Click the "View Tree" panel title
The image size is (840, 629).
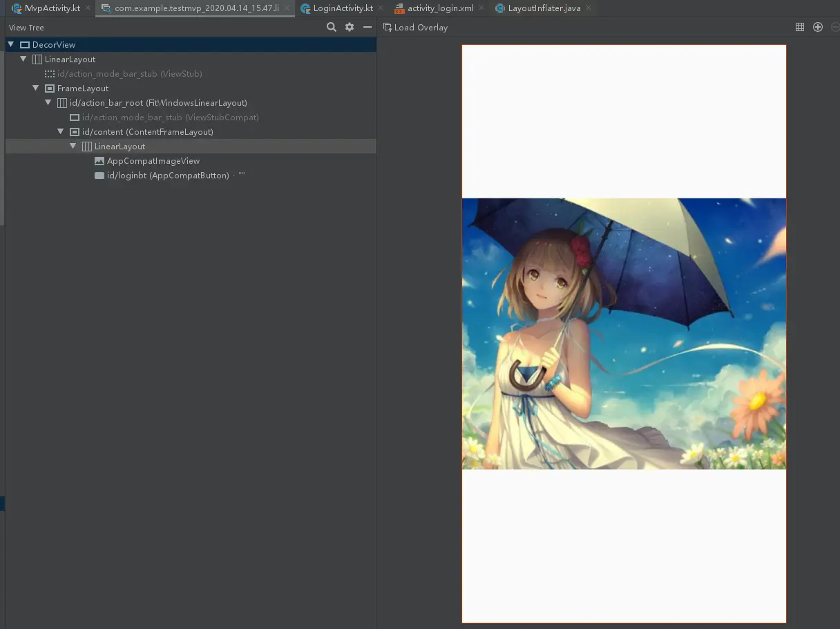[x=26, y=28]
